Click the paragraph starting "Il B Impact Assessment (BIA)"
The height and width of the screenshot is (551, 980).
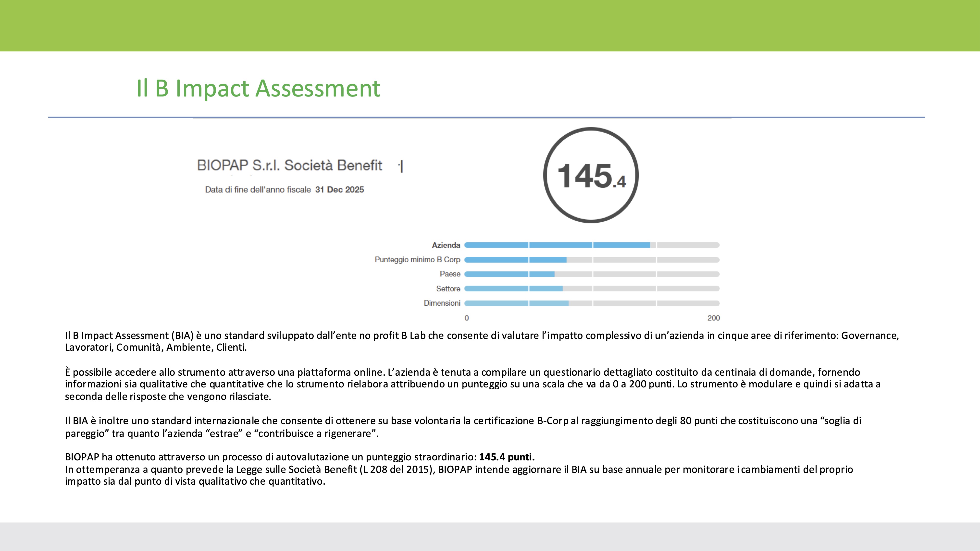[x=482, y=341]
